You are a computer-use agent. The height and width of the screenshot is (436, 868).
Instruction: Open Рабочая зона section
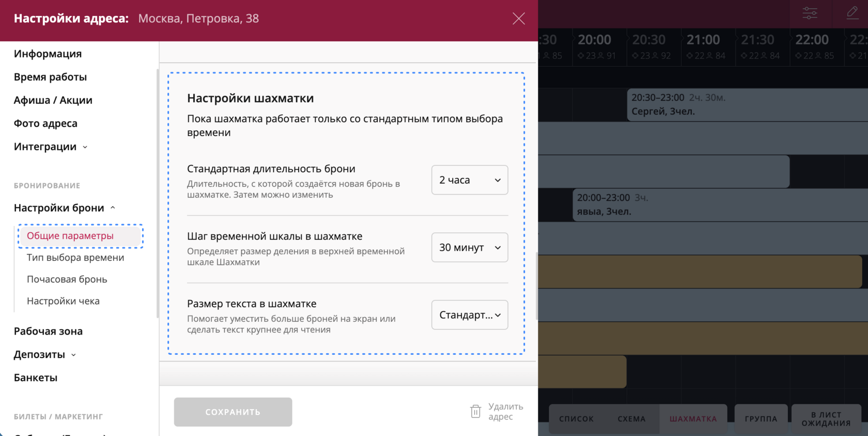48,332
